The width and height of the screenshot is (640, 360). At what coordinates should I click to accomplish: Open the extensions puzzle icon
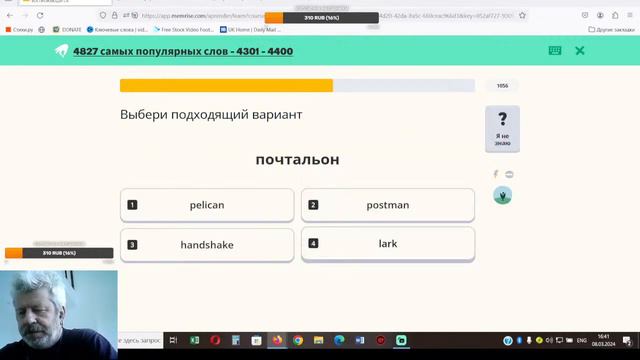[x=615, y=16]
